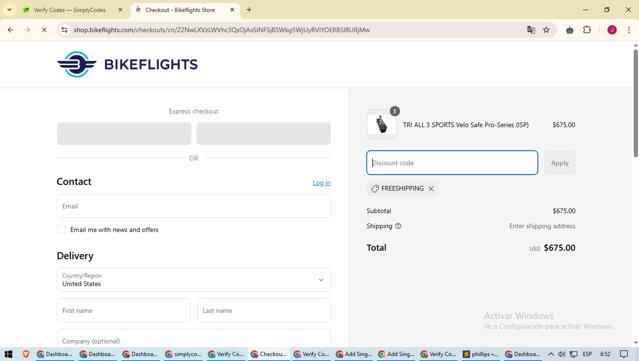Screen dimensions: 639x361
Task: Click the volume speaker tray icon
Action: 562,354
